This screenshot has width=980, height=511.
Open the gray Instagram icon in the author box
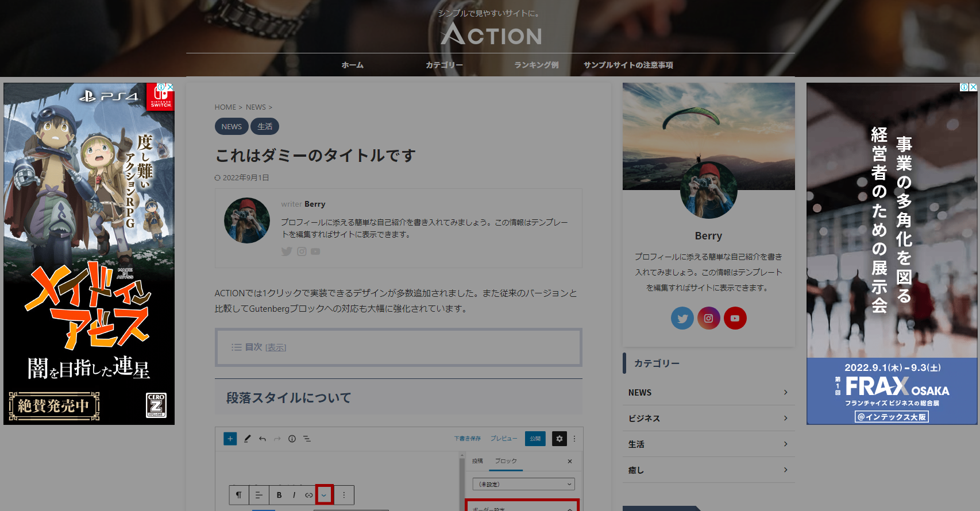click(x=302, y=251)
